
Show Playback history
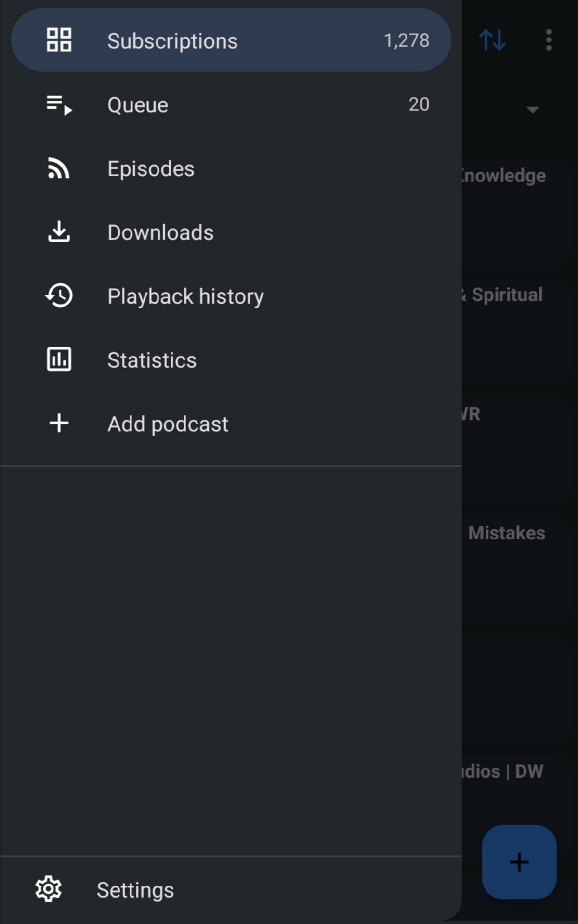[x=185, y=296]
